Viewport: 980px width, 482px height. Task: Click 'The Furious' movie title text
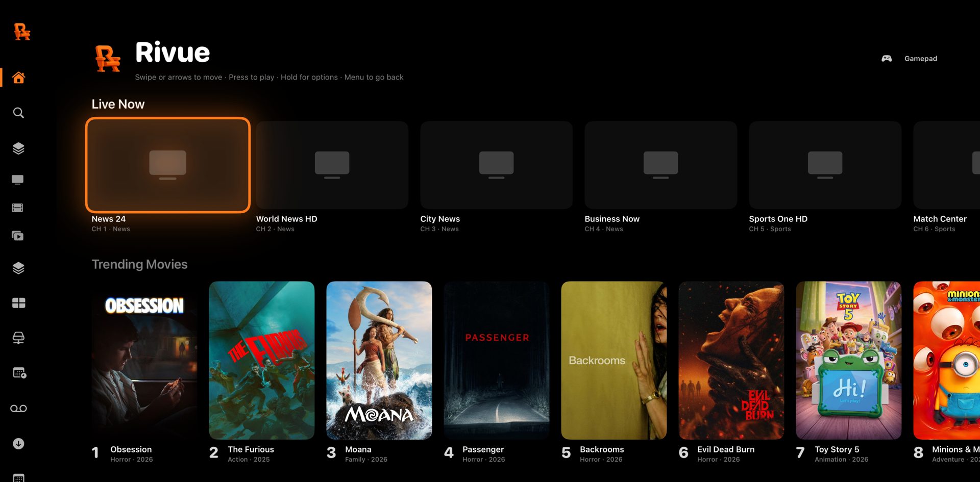tap(251, 449)
